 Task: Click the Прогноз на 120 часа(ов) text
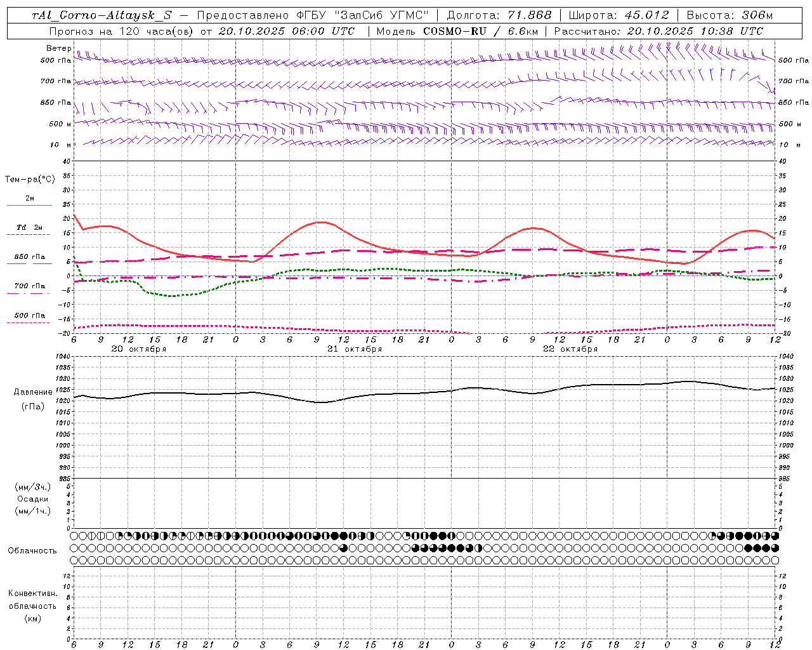click(121, 31)
